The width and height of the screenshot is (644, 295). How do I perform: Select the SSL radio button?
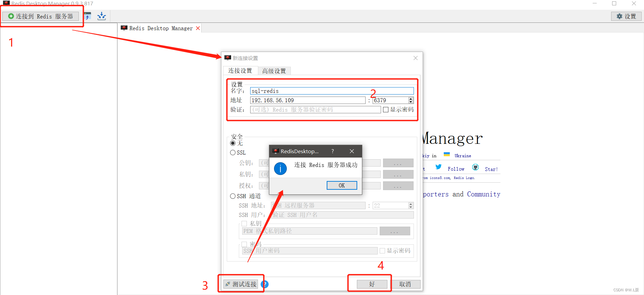click(233, 153)
